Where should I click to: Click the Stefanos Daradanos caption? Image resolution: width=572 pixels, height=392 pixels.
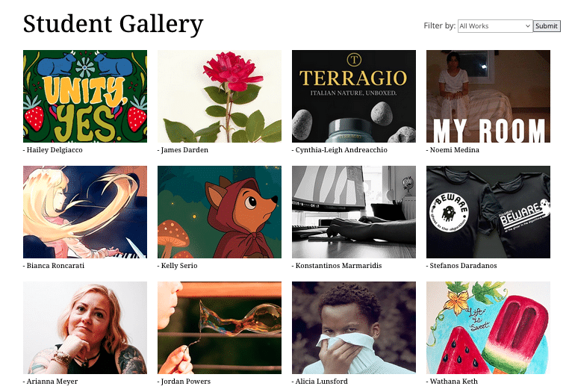tap(463, 266)
